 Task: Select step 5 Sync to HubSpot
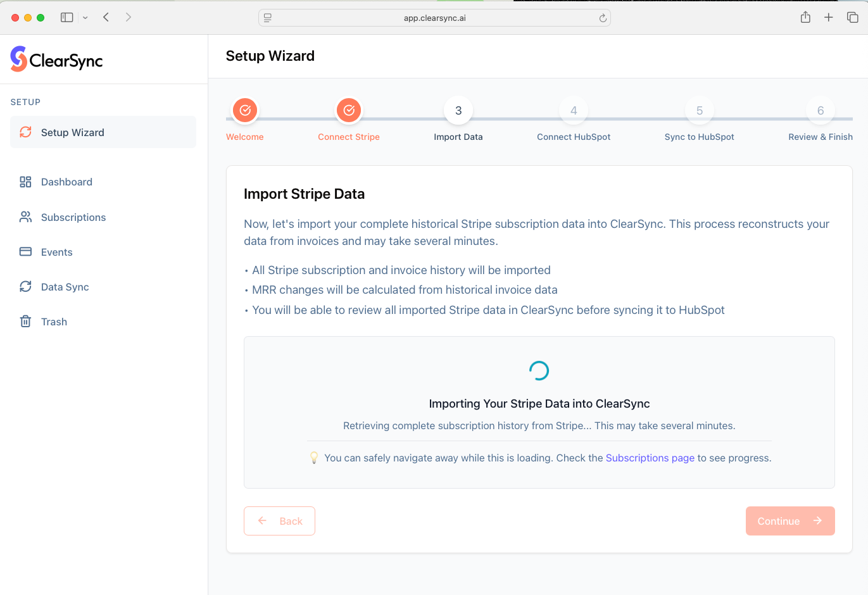(699, 110)
